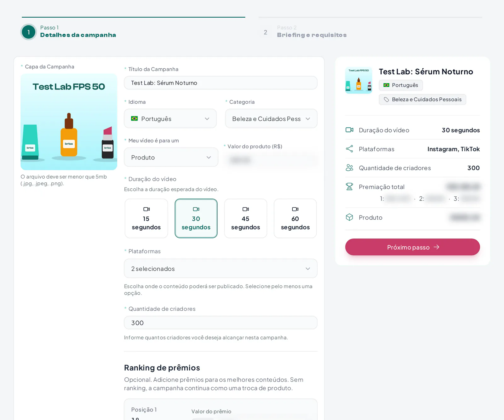Click the tag icon in category badge

pyautogui.click(x=387, y=100)
